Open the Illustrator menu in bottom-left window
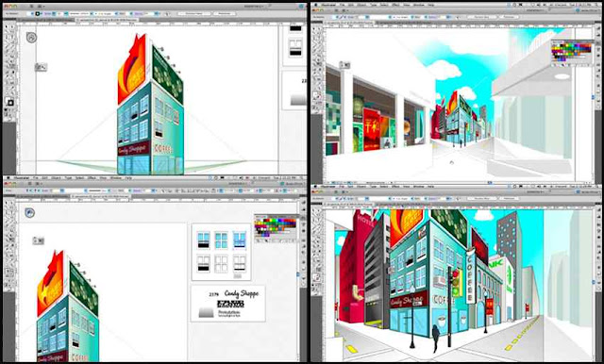Viewport: 604px width, 364px height. pos(21,178)
